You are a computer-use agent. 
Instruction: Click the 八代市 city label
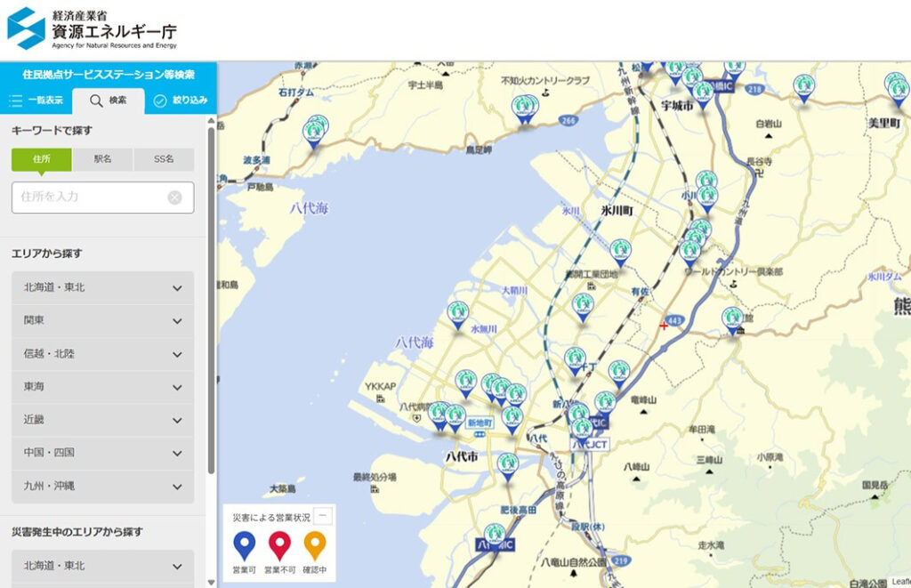[462, 456]
